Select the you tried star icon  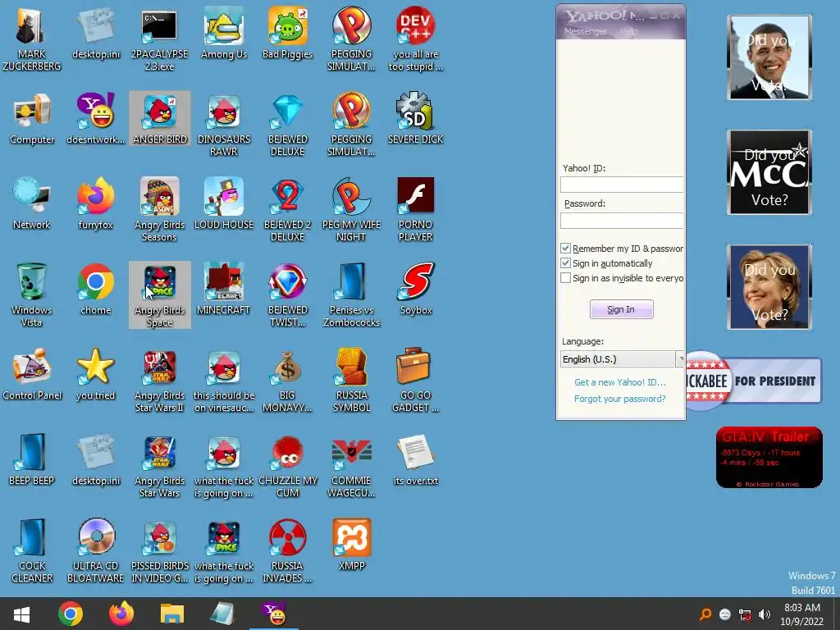point(96,375)
